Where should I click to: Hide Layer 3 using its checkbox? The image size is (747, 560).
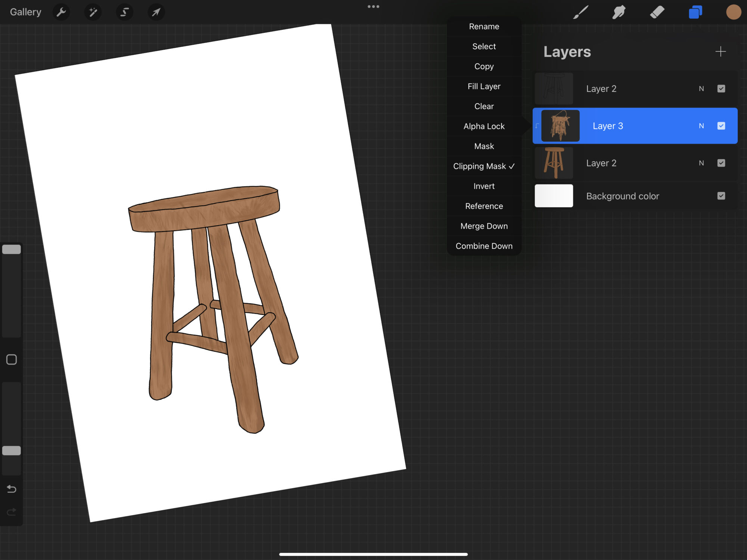[x=721, y=126]
